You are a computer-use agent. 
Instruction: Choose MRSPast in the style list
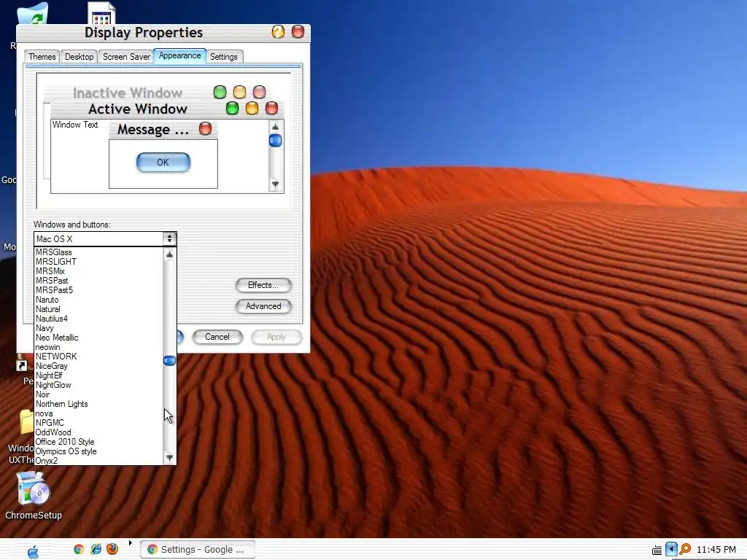pyautogui.click(x=98, y=281)
